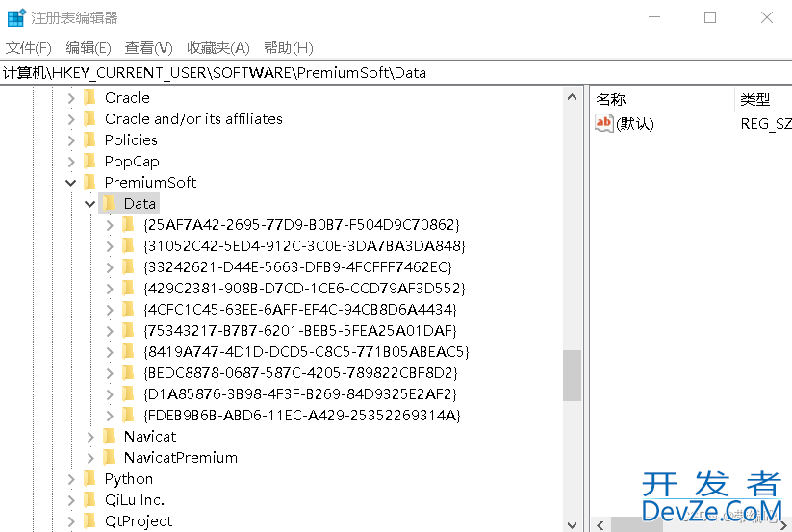
Task: Click the (默认) string value icon
Action: 603,123
